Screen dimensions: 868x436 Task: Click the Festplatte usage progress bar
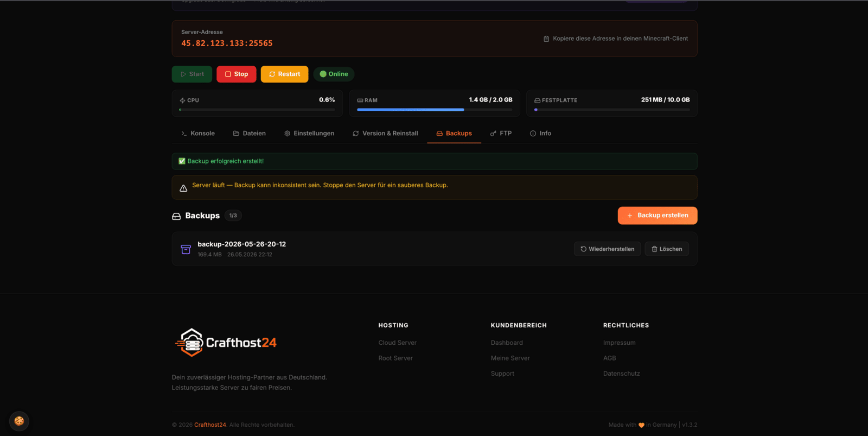click(612, 110)
